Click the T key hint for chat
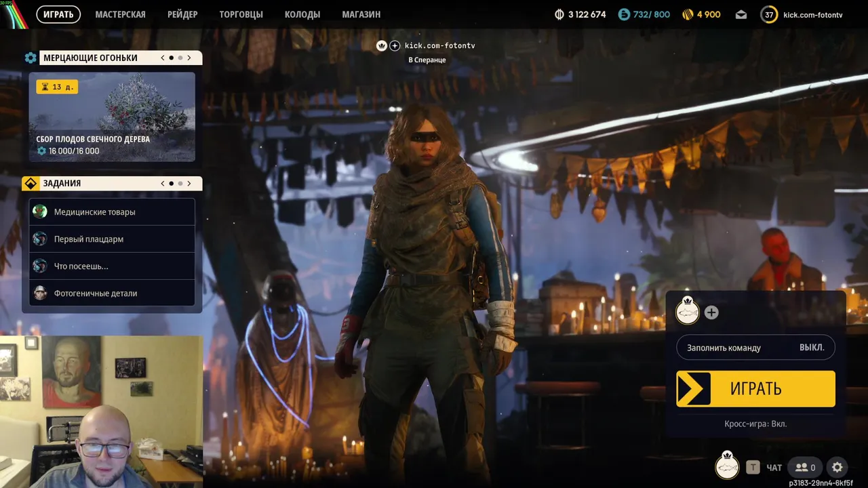This screenshot has height=488, width=868. click(x=753, y=467)
